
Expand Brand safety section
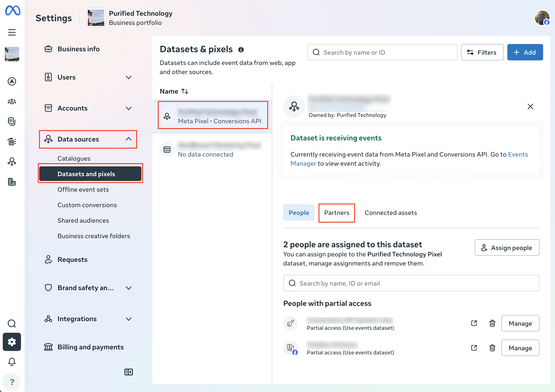[x=88, y=288]
